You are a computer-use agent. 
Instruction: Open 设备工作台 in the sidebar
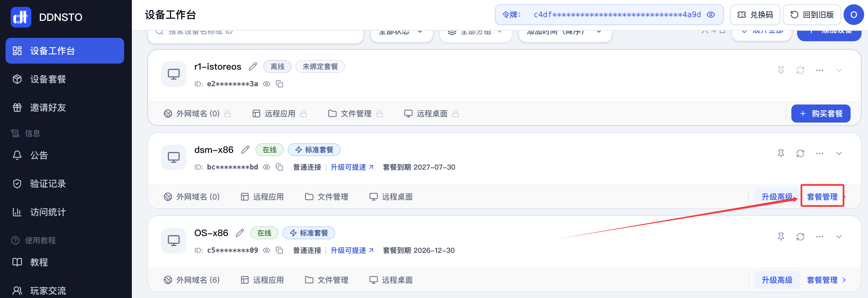[65, 51]
